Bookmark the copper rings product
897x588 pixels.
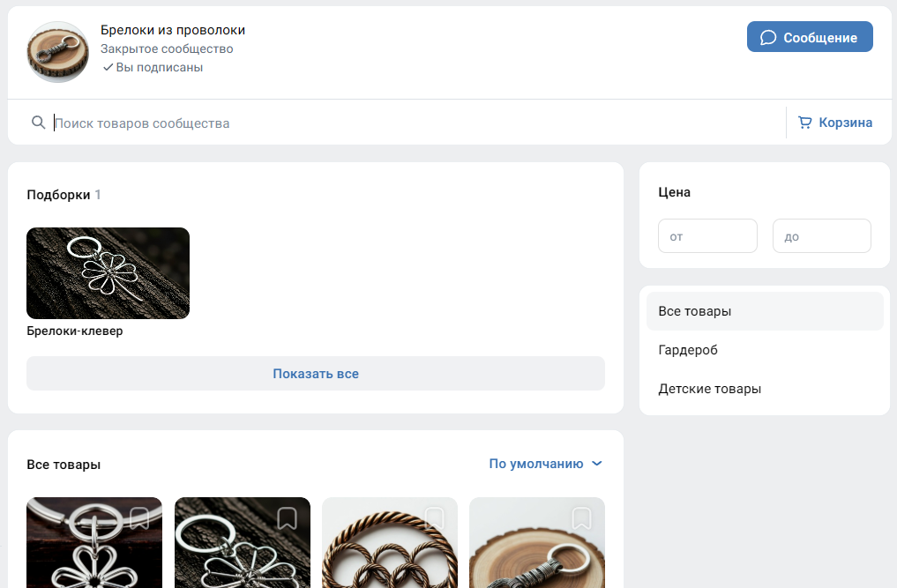click(x=434, y=517)
